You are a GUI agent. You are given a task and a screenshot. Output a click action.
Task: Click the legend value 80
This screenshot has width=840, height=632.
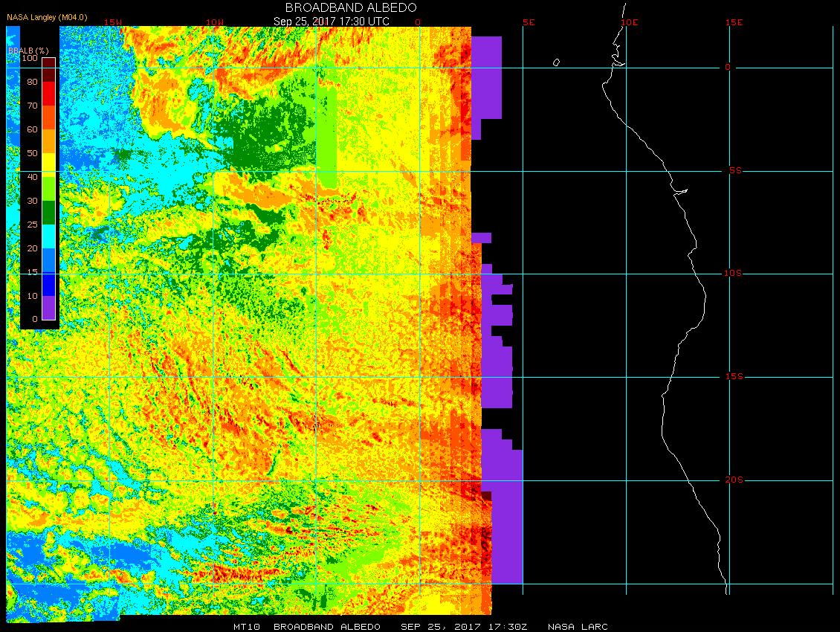(x=32, y=82)
